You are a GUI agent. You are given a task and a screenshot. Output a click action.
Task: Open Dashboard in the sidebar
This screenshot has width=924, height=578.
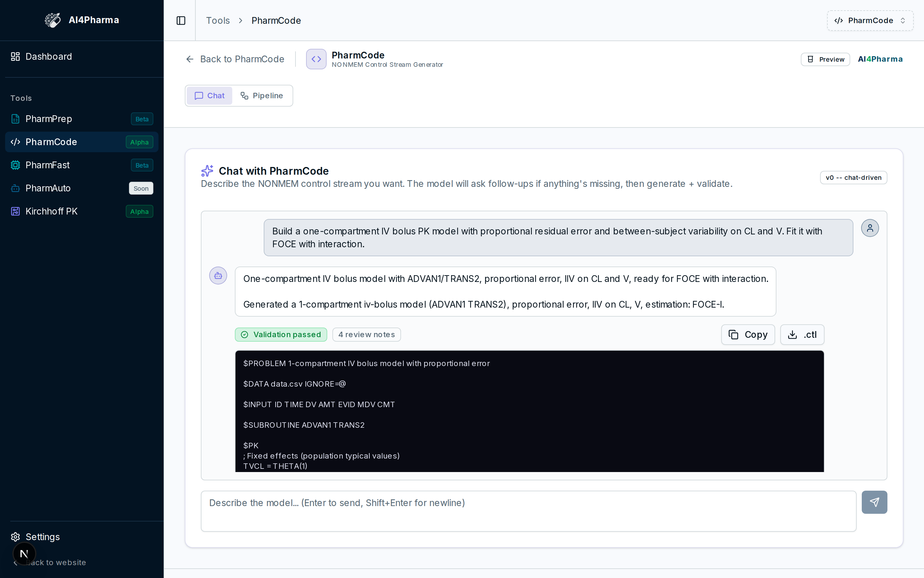82,57
